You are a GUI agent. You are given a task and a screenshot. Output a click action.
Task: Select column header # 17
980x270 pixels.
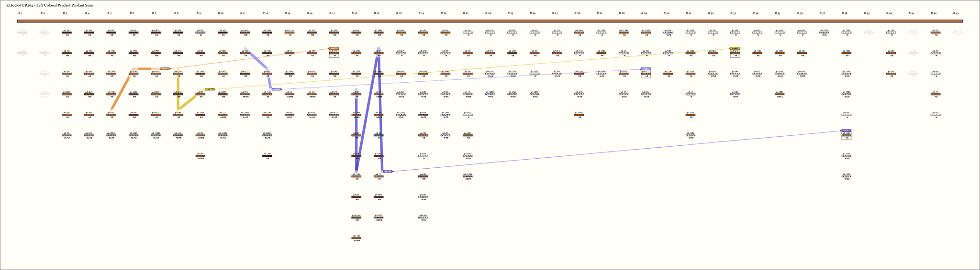coord(377,13)
